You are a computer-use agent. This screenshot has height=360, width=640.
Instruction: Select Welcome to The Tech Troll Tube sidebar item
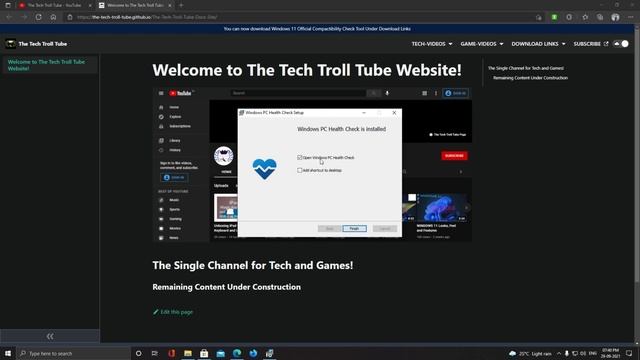coord(50,65)
